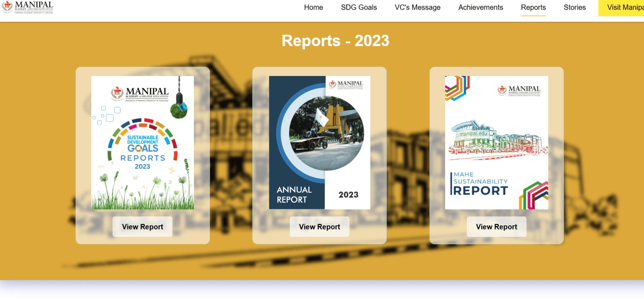
Task: Open the Stories menu item
Action: (575, 7)
